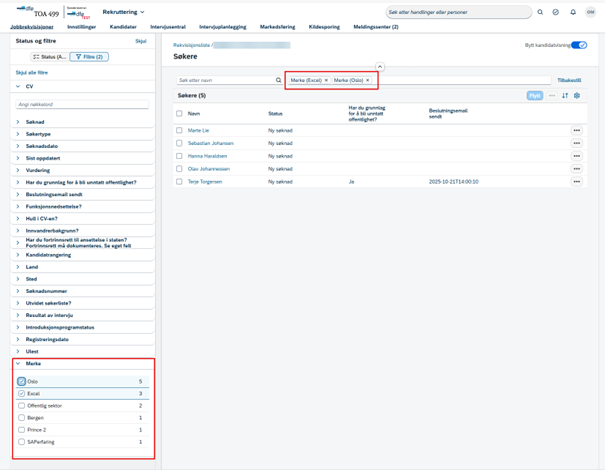Viewport: 605px width, 470px height.
Task: Focus the Søk etter handlinger eller personer field
Action: (458, 12)
